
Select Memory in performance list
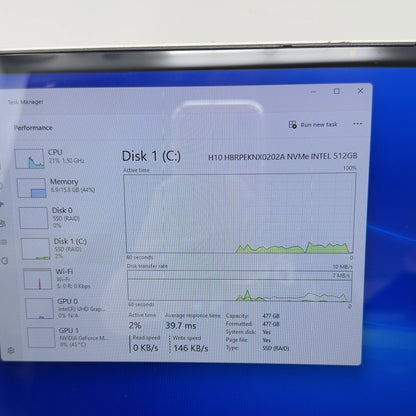pyautogui.click(x=57, y=187)
